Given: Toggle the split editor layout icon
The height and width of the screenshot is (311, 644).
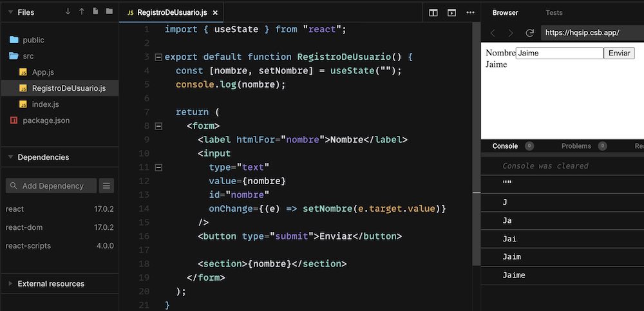Looking at the screenshot, I should click(x=433, y=12).
